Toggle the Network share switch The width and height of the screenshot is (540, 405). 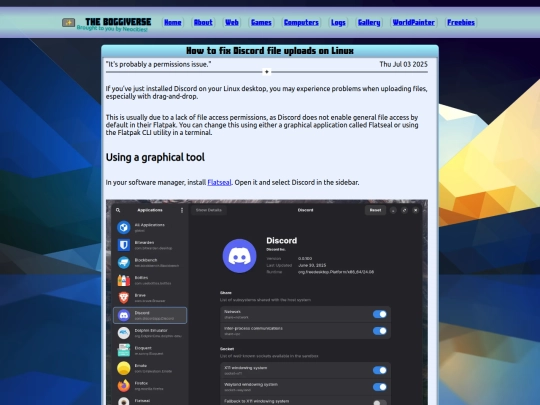pos(380,314)
